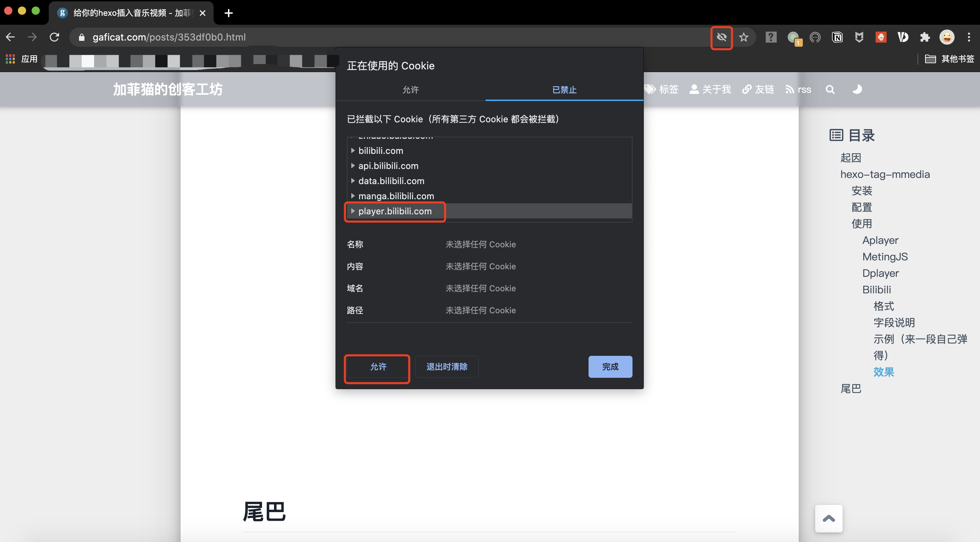Click the round gray face extension icon

[815, 37]
